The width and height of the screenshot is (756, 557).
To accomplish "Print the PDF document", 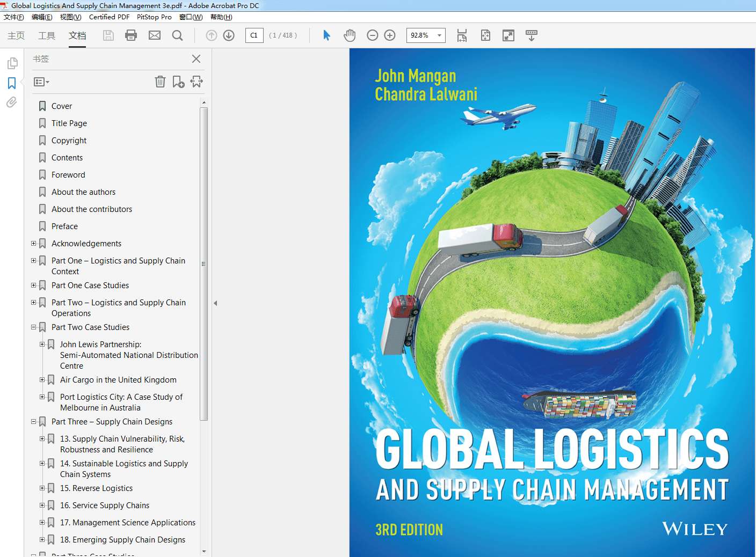I will pyautogui.click(x=131, y=35).
